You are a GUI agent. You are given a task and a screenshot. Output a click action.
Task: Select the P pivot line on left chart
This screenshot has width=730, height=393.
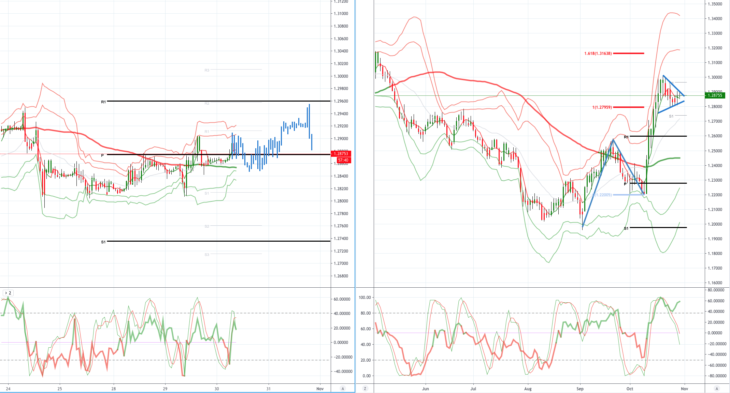(219, 155)
